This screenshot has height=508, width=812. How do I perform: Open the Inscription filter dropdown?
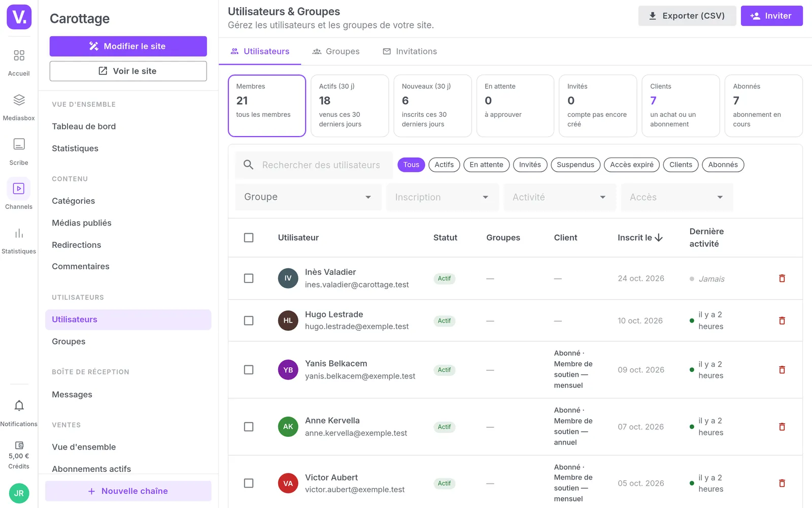[x=443, y=197]
